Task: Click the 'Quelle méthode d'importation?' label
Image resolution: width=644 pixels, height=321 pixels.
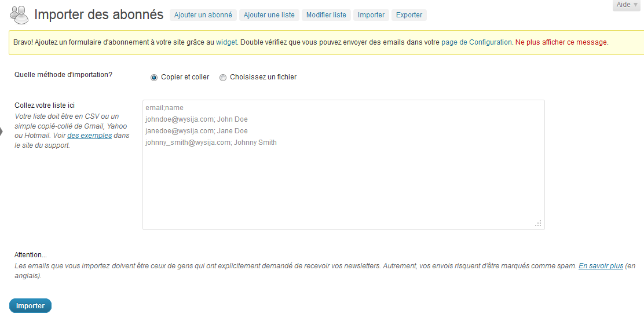Action: 63,75
